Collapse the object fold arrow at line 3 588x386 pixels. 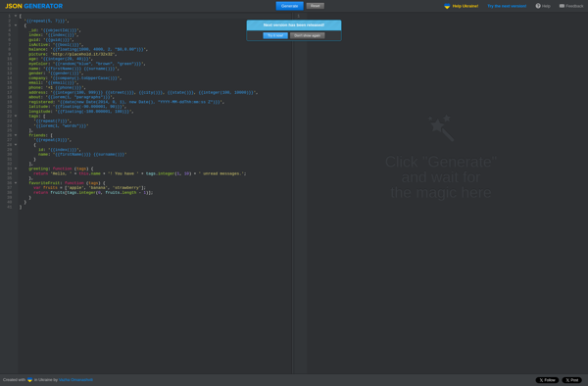pos(16,25)
